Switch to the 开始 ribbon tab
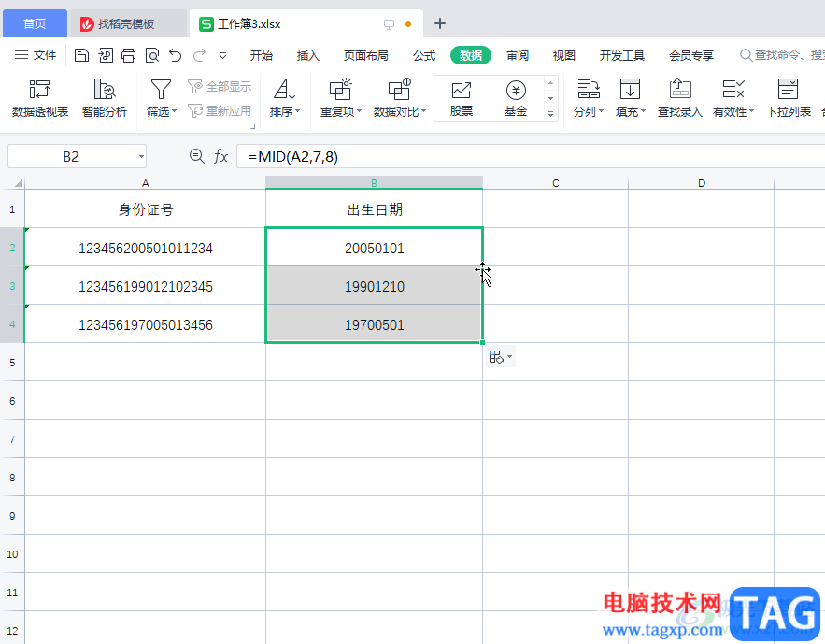The width and height of the screenshot is (825, 644). (x=262, y=55)
